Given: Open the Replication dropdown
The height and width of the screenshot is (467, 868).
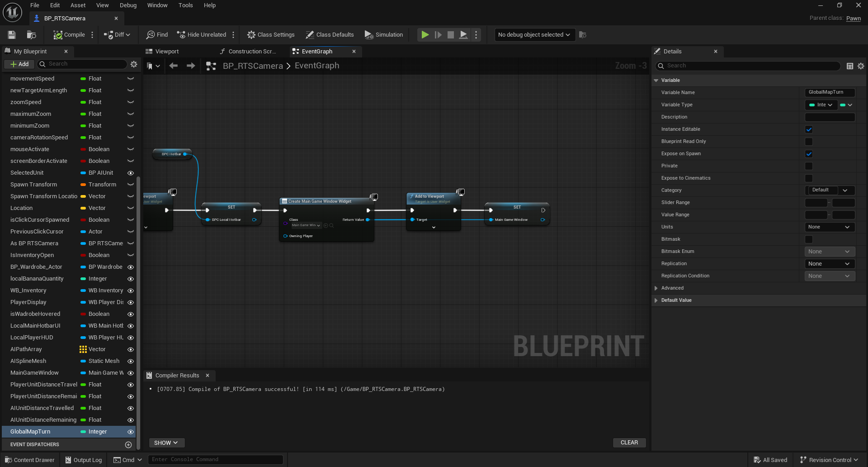Looking at the screenshot, I should (x=830, y=264).
